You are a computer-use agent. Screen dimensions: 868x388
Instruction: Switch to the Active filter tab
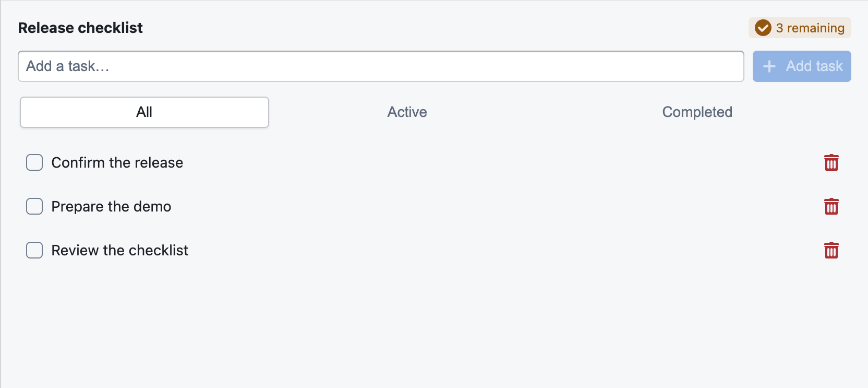pos(407,112)
